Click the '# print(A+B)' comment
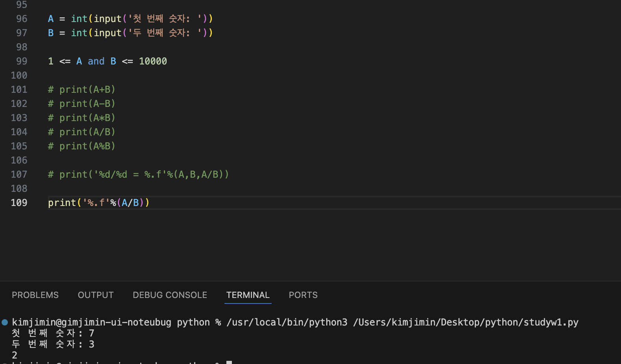Image resolution: width=621 pixels, height=364 pixels. coord(81,89)
